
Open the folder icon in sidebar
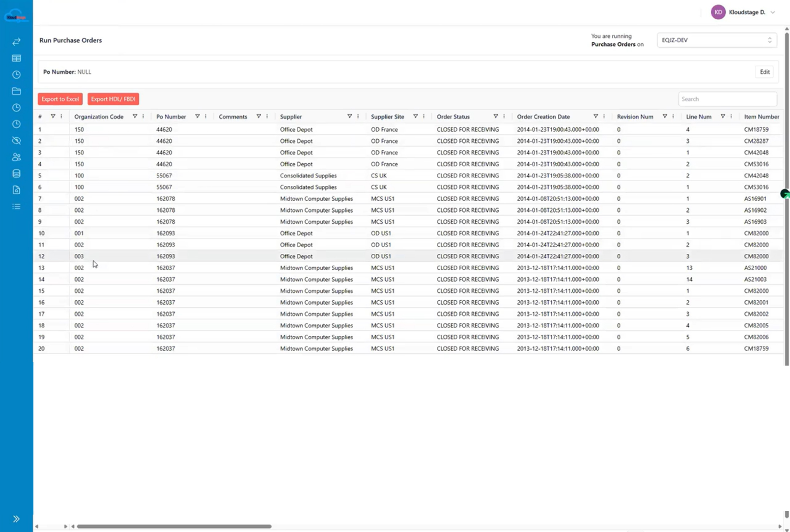[16, 91]
